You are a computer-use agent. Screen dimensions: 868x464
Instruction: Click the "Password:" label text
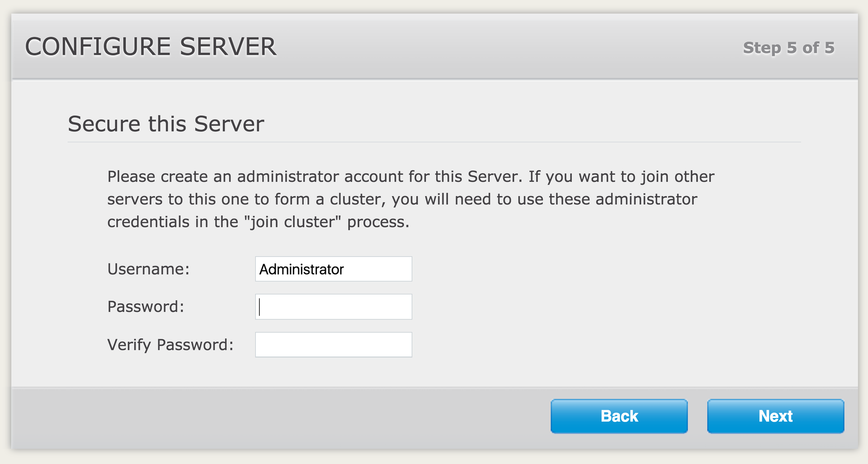coord(146,307)
